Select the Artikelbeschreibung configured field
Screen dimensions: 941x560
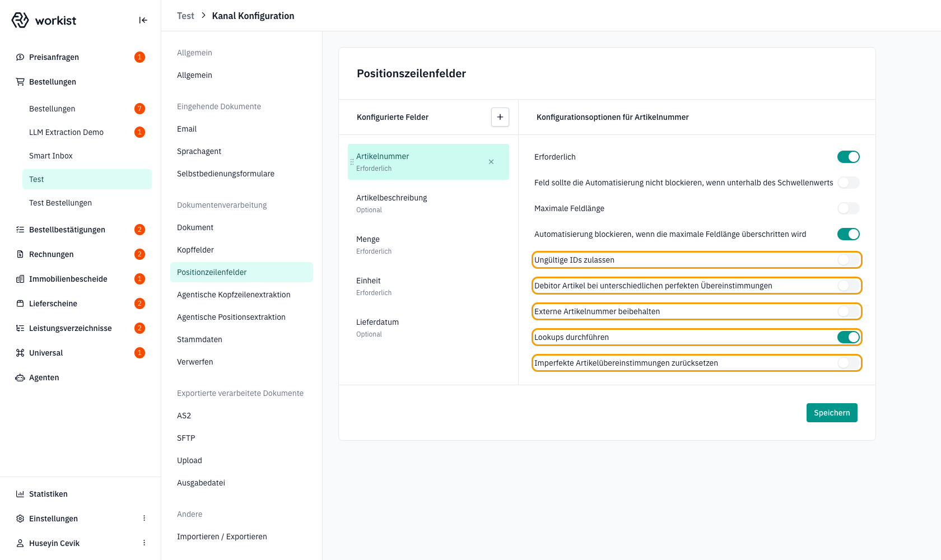(428, 203)
